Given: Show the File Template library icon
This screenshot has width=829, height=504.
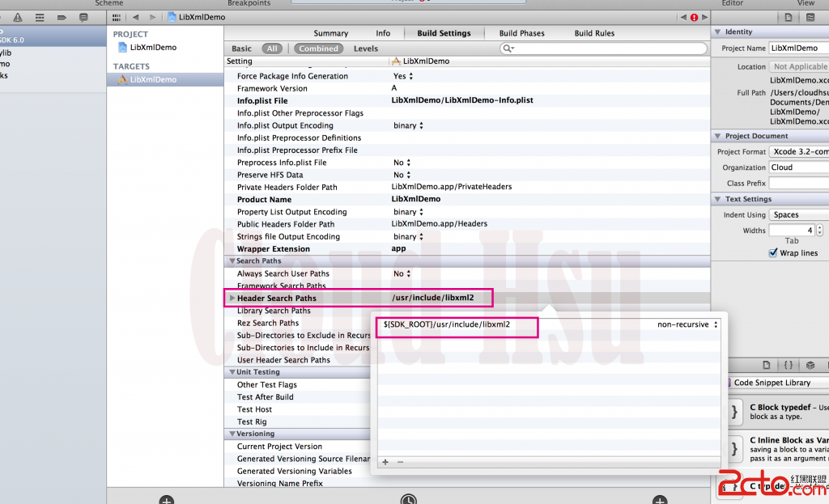Looking at the screenshot, I should click(x=767, y=365).
